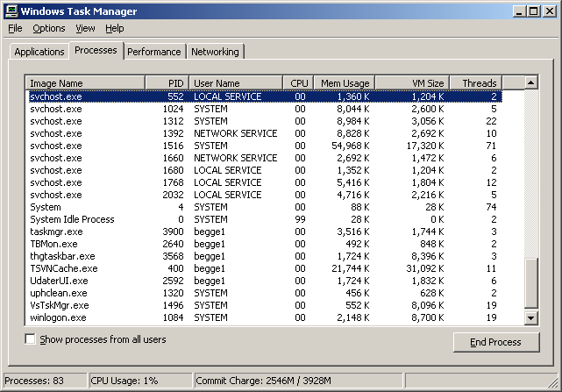Sort by Mem Usage column header
The width and height of the screenshot is (562, 392).
(345, 82)
